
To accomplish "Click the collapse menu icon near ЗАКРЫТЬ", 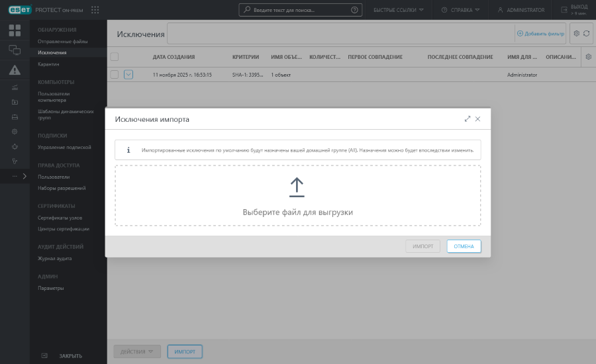I will tap(44, 355).
